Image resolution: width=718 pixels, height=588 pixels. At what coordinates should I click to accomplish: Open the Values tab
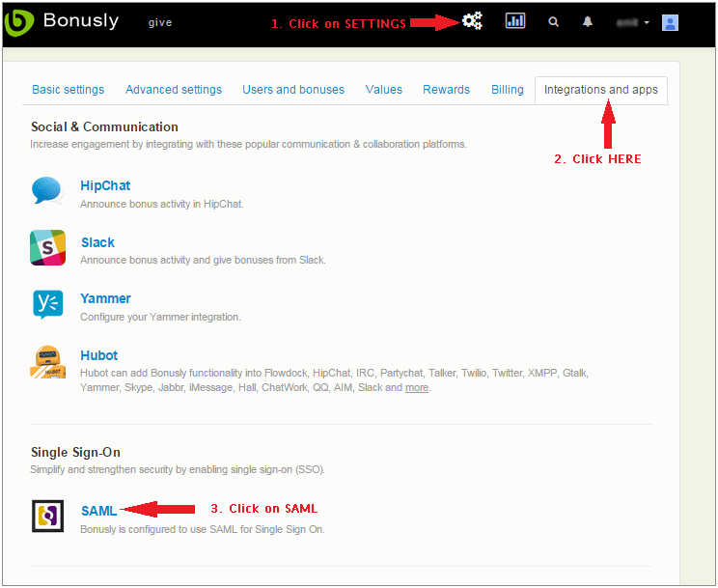point(384,90)
